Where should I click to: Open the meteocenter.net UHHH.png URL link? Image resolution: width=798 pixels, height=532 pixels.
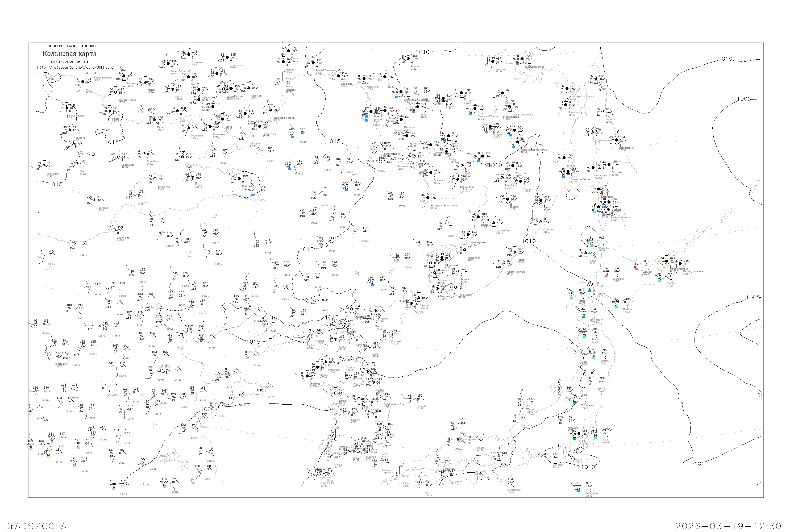point(75,68)
